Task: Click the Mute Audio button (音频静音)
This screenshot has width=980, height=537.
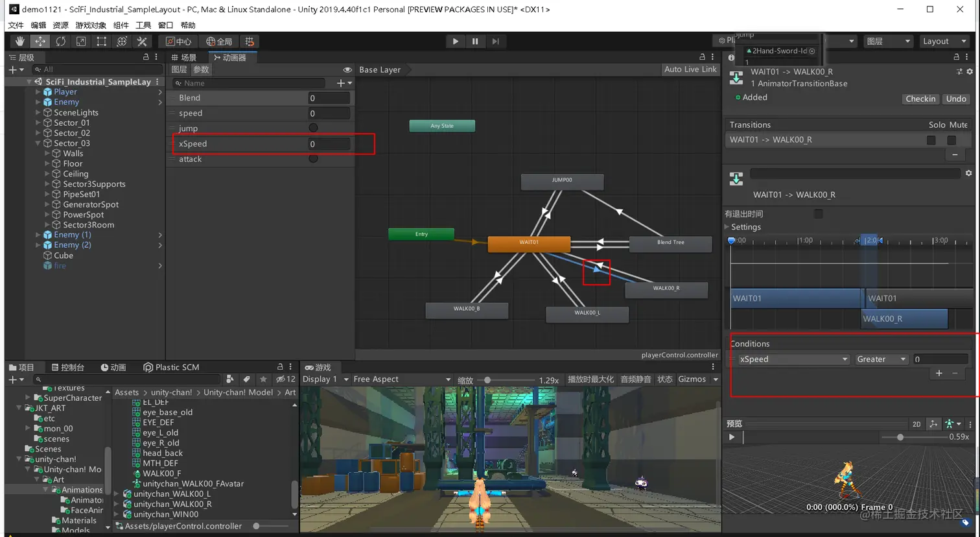Action: click(636, 379)
